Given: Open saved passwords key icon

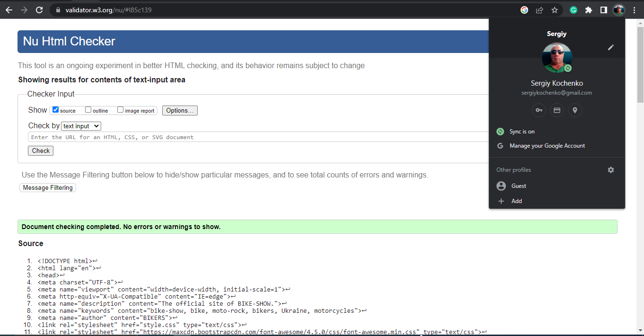Looking at the screenshot, I should [x=539, y=110].
